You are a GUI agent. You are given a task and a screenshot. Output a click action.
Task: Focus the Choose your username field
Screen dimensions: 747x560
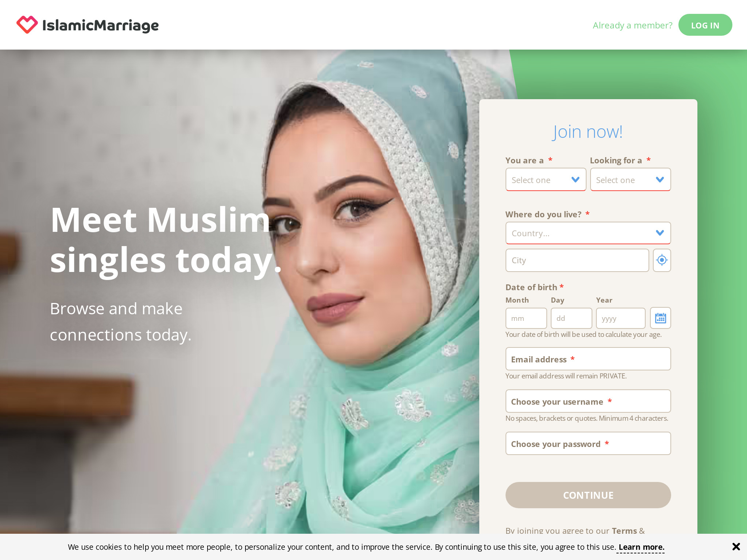click(x=588, y=401)
